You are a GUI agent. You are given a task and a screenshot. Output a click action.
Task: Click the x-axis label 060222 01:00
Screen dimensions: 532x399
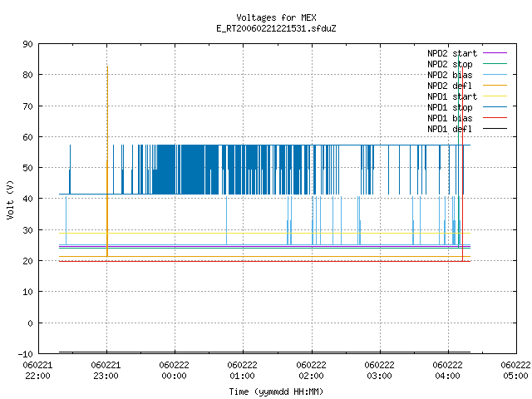pyautogui.click(x=242, y=371)
